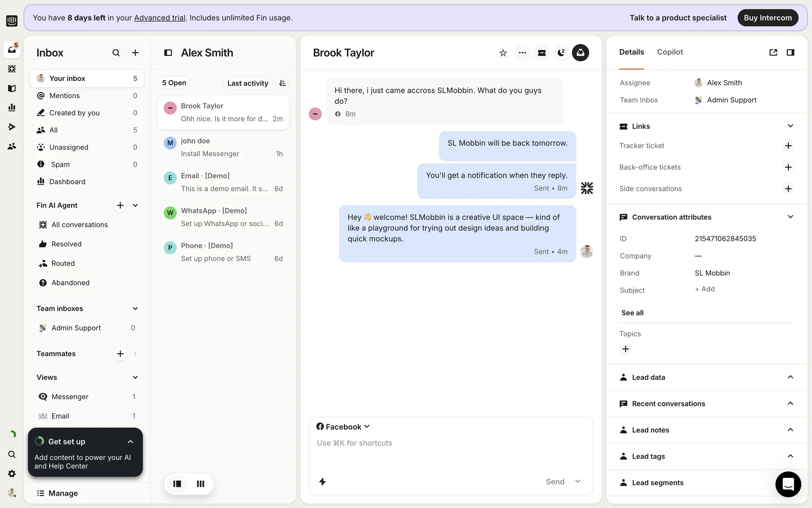
Task: Open Details panel in new window
Action: tap(773, 52)
